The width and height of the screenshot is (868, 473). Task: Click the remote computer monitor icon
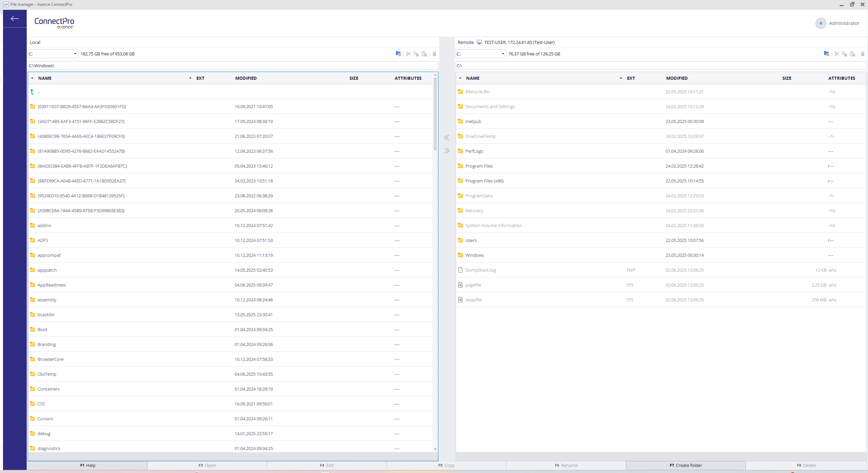tap(479, 42)
